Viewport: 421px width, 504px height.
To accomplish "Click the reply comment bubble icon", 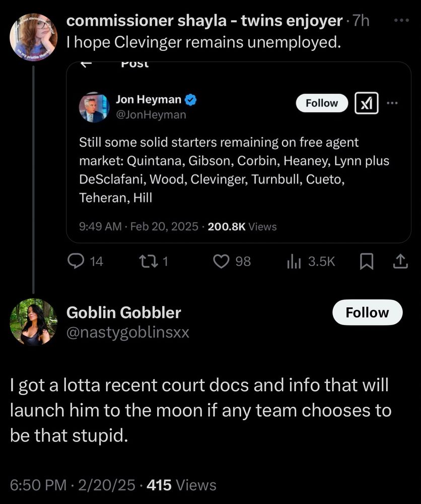I will (x=76, y=261).
